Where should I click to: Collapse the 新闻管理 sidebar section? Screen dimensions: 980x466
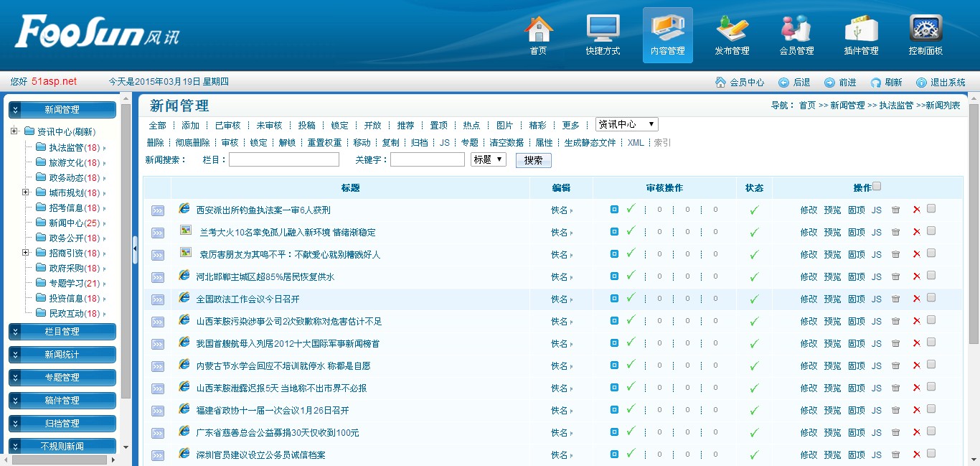62,110
